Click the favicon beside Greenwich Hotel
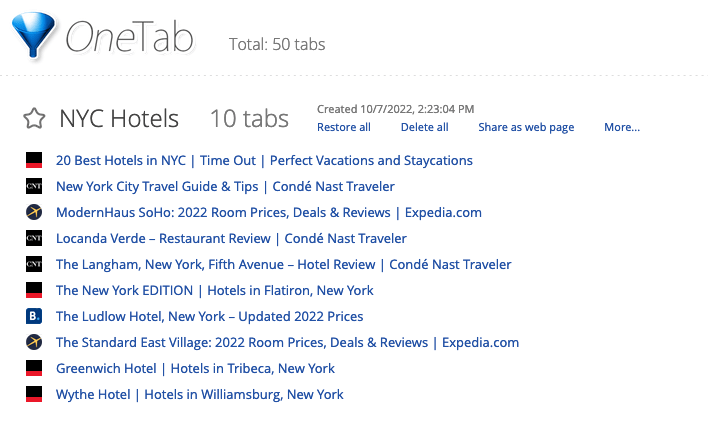This screenshot has height=422, width=708. point(34,368)
